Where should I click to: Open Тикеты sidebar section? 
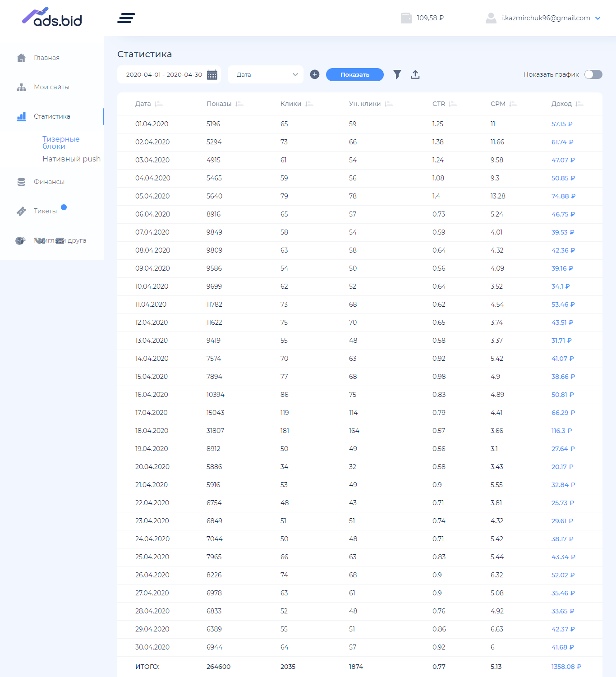pos(45,211)
